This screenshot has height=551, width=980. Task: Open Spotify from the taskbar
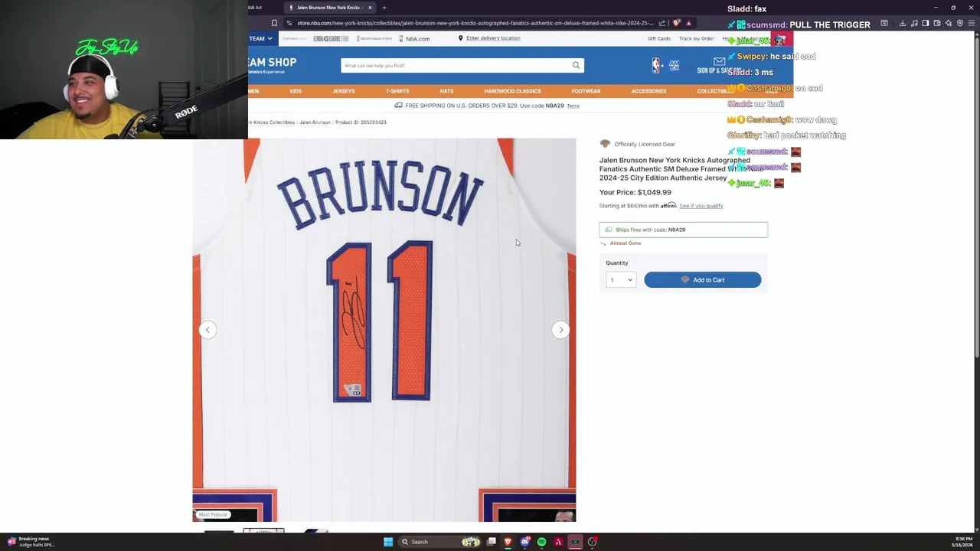pos(541,542)
